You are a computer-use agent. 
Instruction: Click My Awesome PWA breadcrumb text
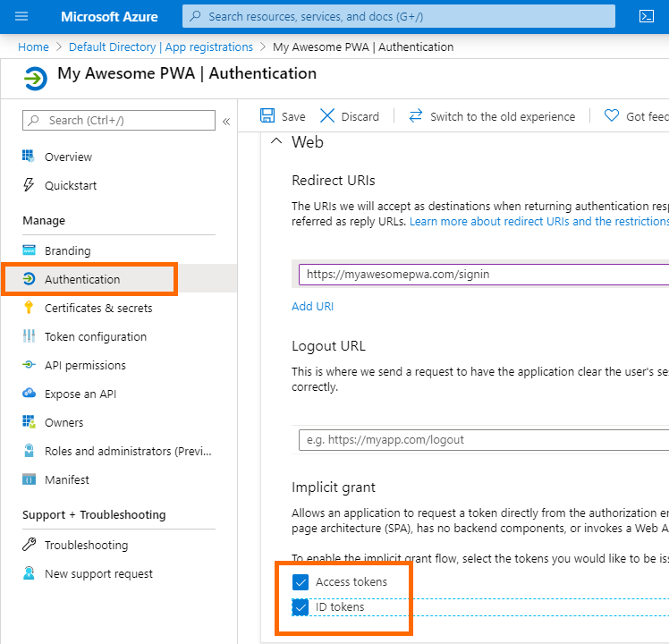[363, 47]
